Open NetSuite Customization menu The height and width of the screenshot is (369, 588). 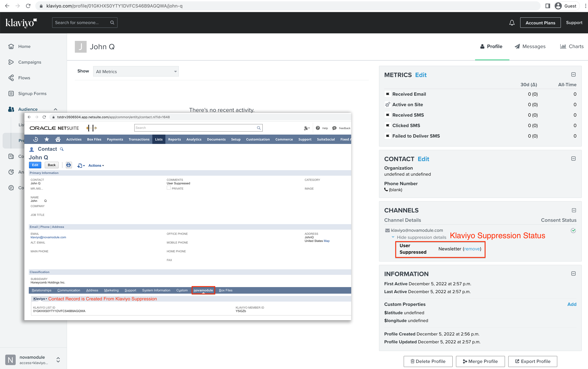258,139
